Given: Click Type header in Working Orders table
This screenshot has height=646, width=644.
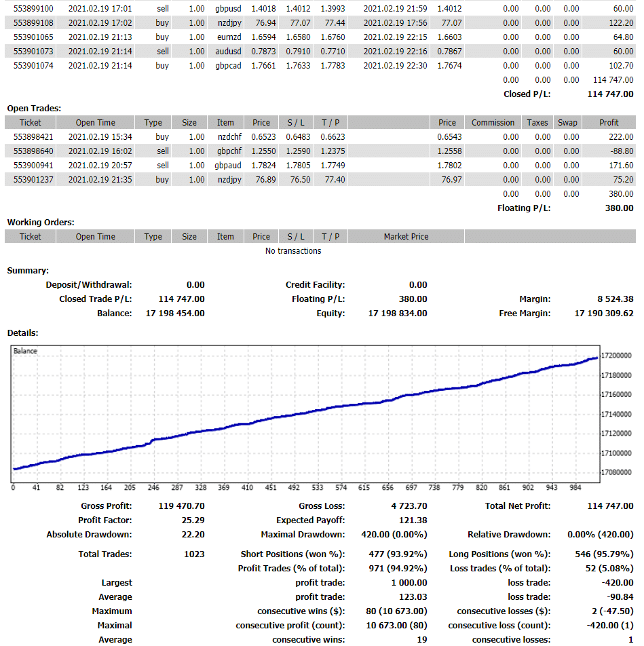Looking at the screenshot, I should point(153,237).
